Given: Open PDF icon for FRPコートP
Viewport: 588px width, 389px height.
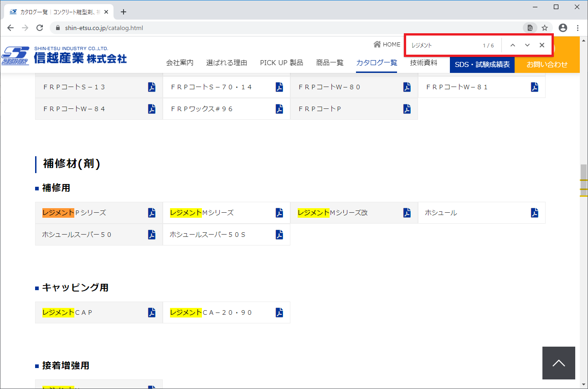Looking at the screenshot, I should point(407,109).
